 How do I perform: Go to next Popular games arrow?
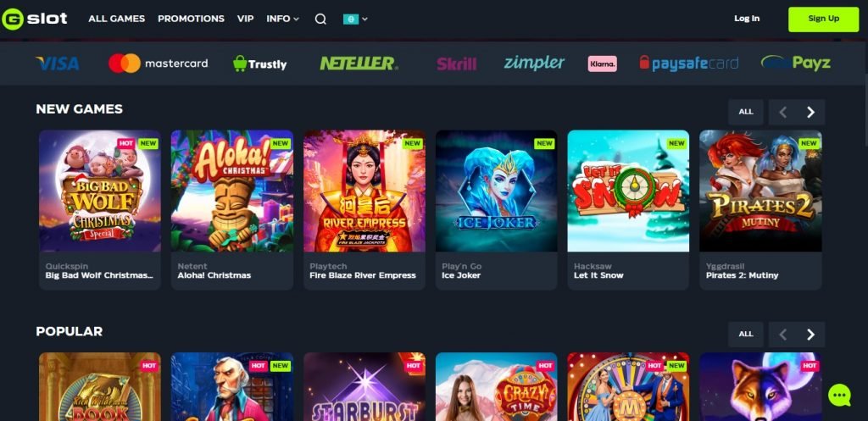[811, 335]
